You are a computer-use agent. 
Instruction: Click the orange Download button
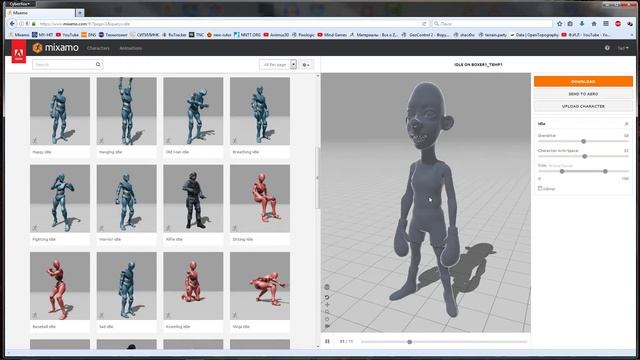[x=583, y=82]
